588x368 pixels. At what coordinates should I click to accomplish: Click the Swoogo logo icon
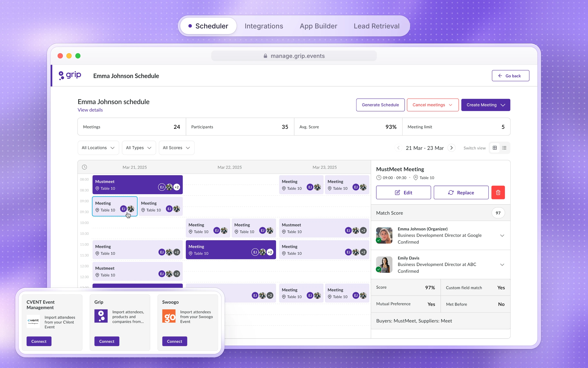[169, 316]
